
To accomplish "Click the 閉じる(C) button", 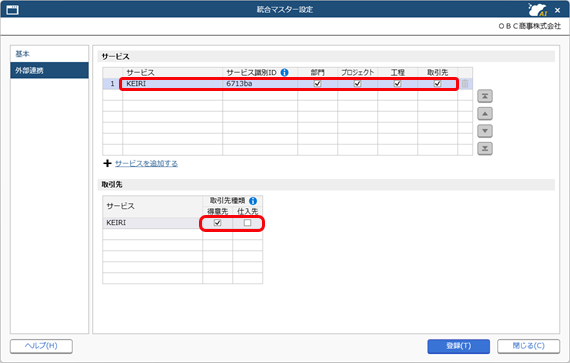I will pyautogui.click(x=528, y=346).
